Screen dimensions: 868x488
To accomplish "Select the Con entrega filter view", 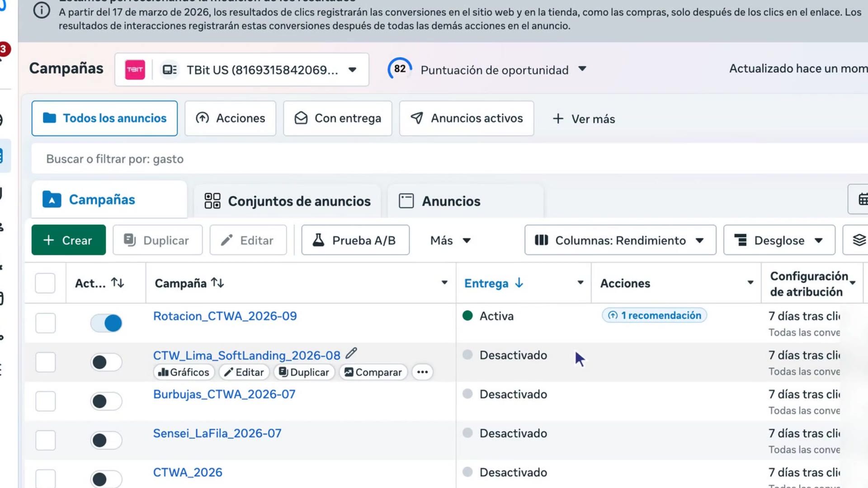I will 338,118.
